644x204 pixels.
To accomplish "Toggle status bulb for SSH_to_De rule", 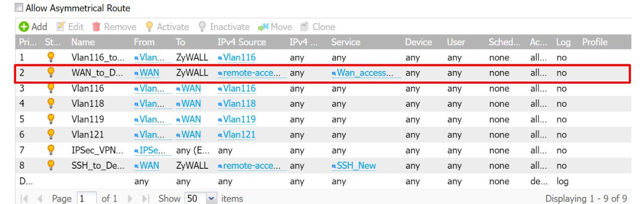I will coord(50,165).
